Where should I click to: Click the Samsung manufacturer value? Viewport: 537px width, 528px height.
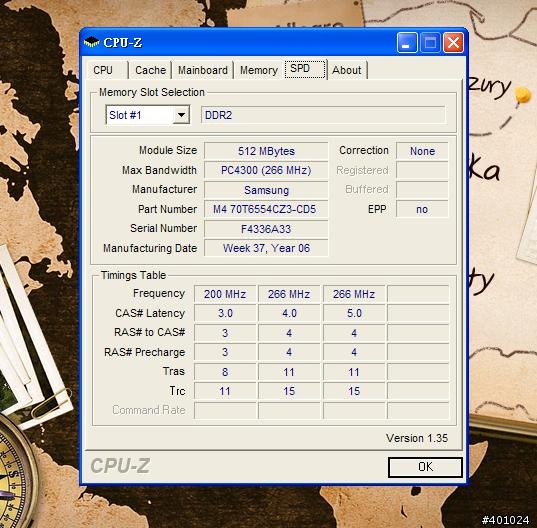266,190
